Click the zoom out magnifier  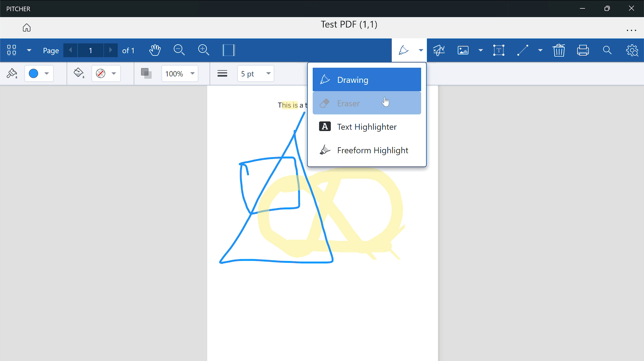tap(179, 50)
